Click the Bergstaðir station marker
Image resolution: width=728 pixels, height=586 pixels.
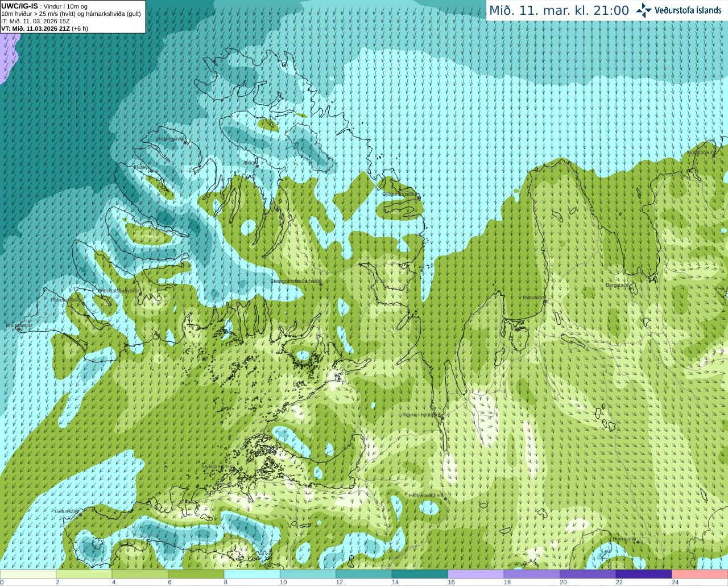(630, 288)
